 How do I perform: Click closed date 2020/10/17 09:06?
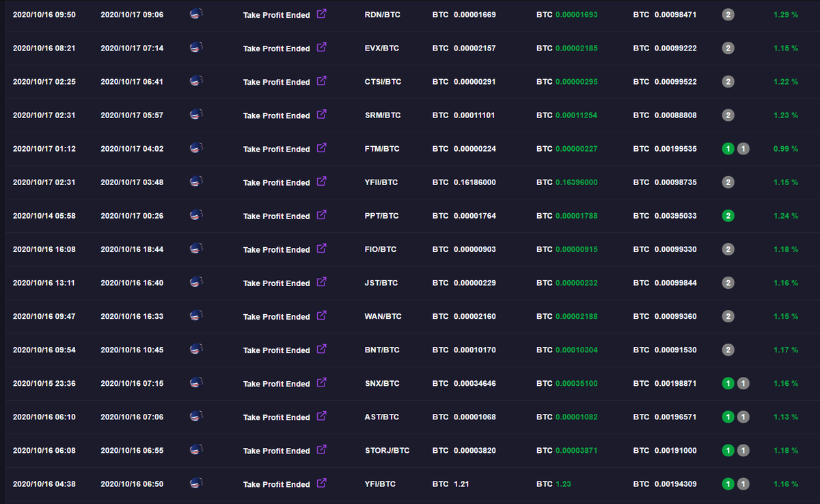[x=132, y=14]
